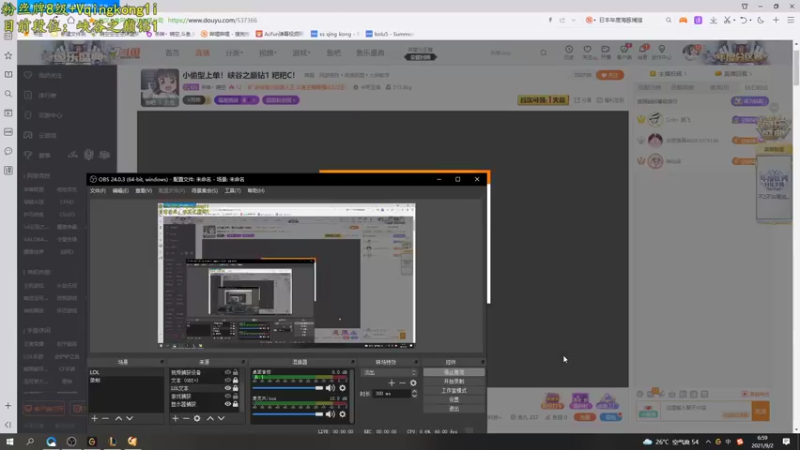Pop out the OBS Scenes dock panel
Screen dimensions: 800x450
162,362
